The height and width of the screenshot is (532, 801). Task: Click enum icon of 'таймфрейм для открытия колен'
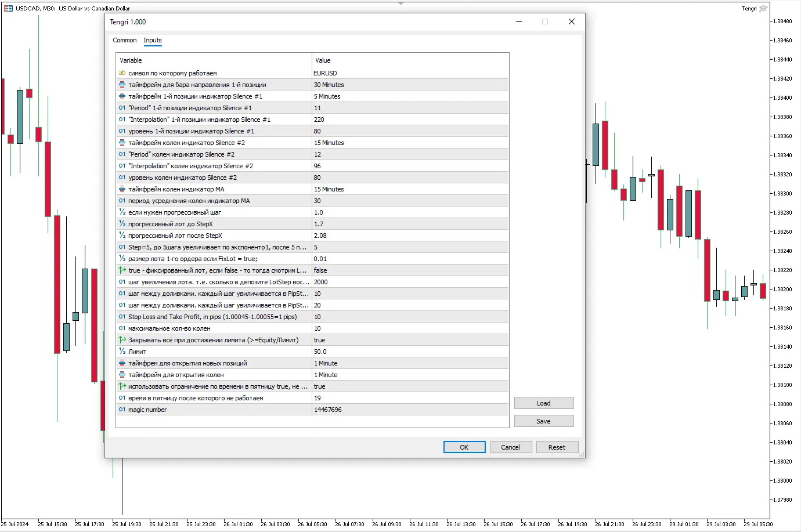click(x=122, y=375)
